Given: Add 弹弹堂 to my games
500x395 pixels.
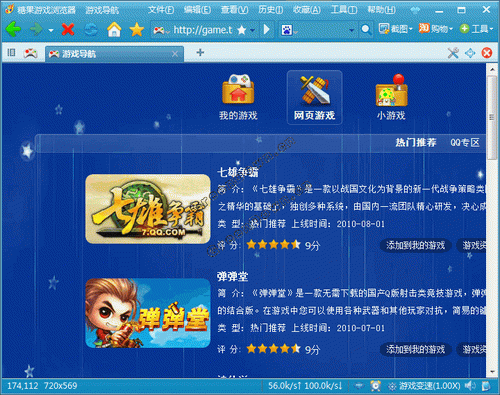Looking at the screenshot, I should [x=415, y=349].
